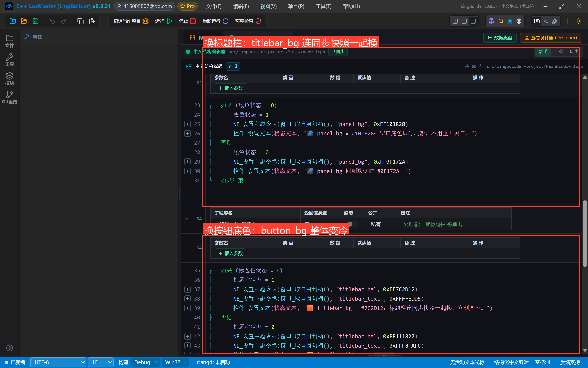Open the 文件 sidebar panel
The width and height of the screenshot is (588, 368).
pos(9,41)
